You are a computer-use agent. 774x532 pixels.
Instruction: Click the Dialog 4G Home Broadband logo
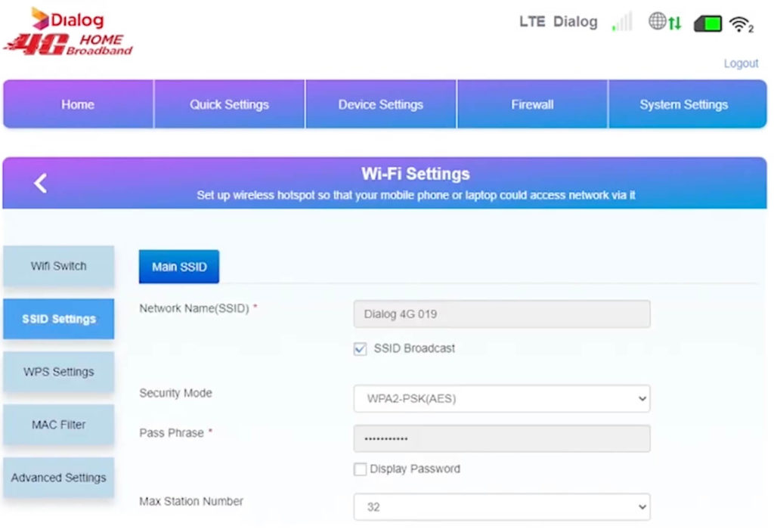tap(68, 30)
